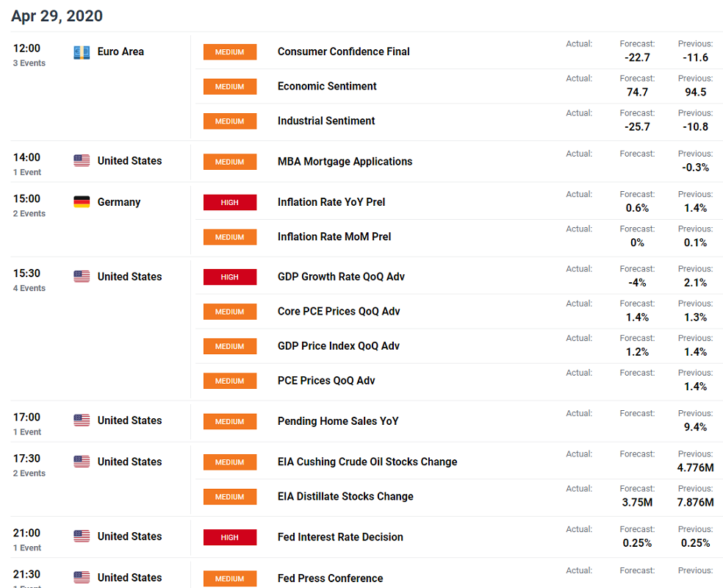Select the Pending Home Sales YoY row
Image resolution: width=723 pixels, height=588 pixels.
pyautogui.click(x=456, y=421)
